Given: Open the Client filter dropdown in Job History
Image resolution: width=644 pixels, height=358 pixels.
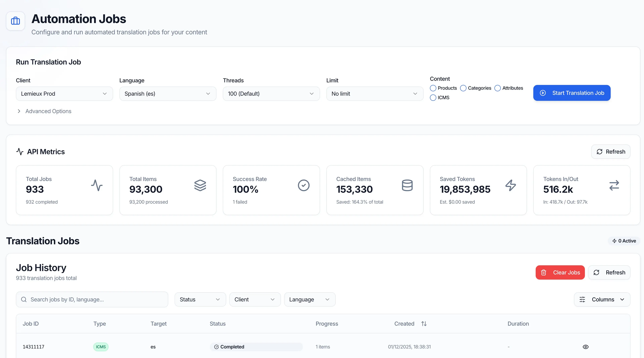Looking at the screenshot, I should pos(255,299).
